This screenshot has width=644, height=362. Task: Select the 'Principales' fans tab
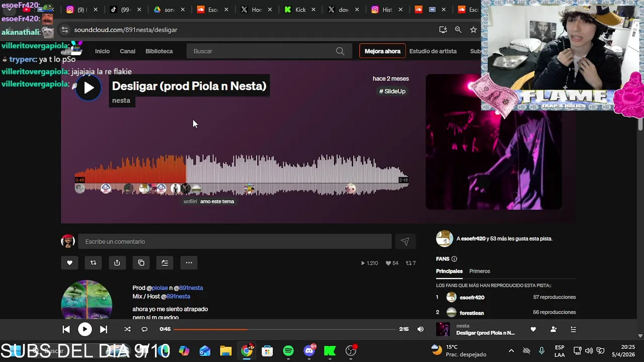click(x=449, y=271)
